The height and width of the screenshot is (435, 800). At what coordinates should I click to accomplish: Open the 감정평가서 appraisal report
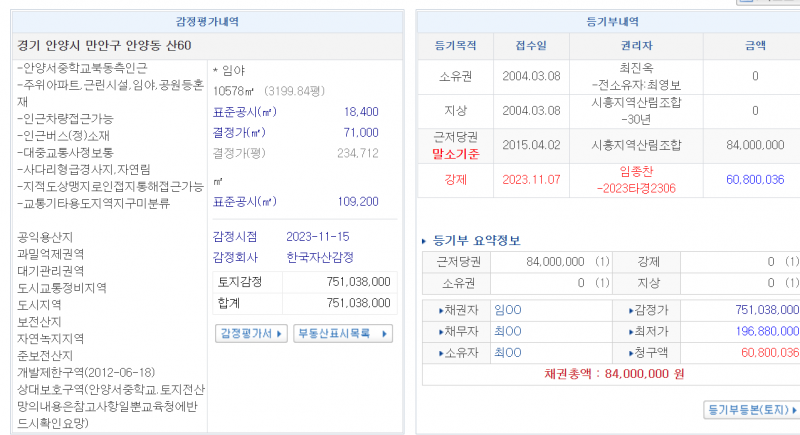pyautogui.click(x=252, y=333)
